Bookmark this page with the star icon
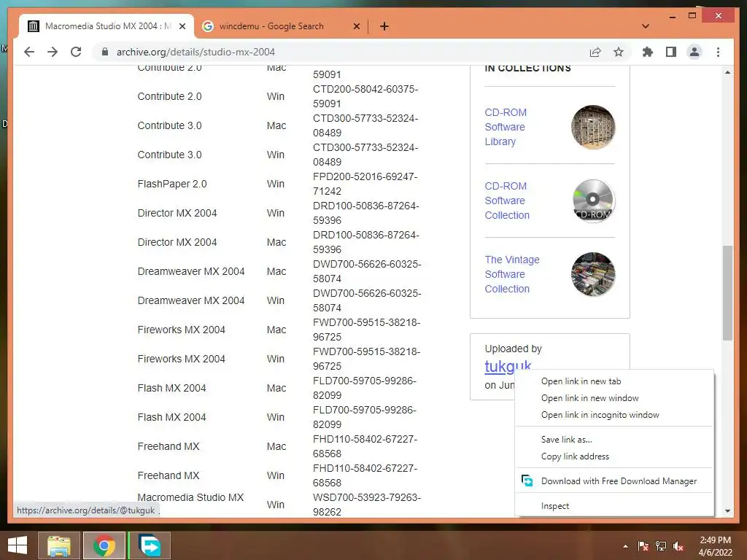747x560 pixels. pos(619,52)
